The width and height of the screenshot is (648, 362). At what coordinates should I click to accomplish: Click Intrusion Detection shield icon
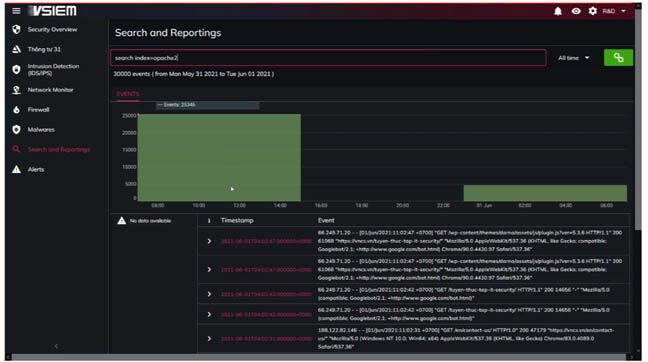(x=16, y=69)
